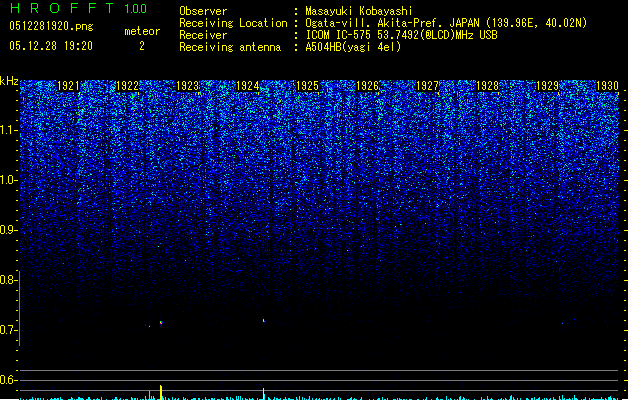629x400 pixels.
Task: Click the ICOM IC-575 receiver text
Action: tap(401, 35)
